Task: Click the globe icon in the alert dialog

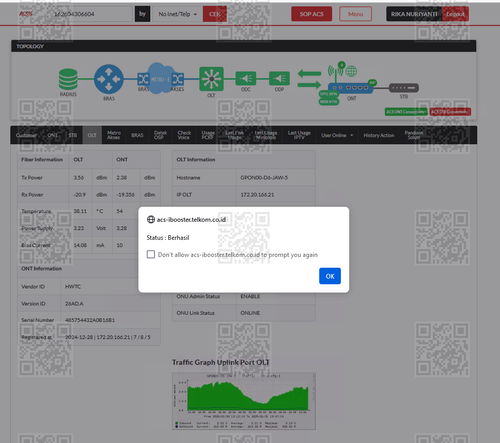Action: 151,219
